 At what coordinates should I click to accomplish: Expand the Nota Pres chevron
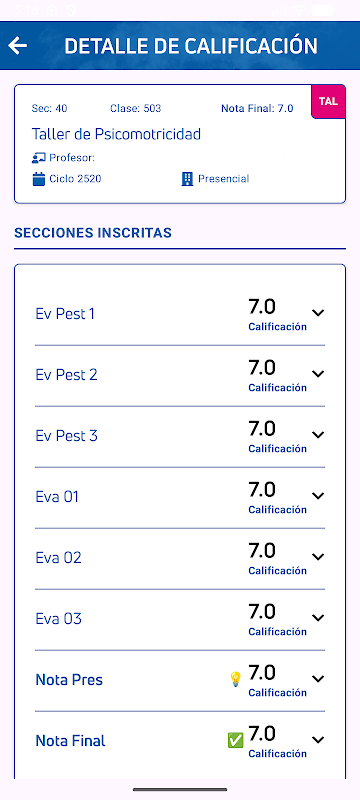click(318, 679)
